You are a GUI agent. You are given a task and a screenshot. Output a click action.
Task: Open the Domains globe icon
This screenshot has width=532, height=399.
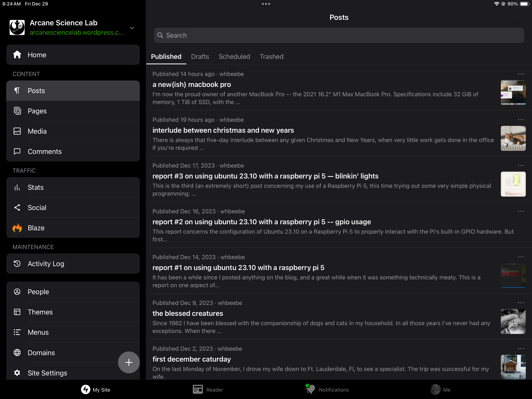17,352
